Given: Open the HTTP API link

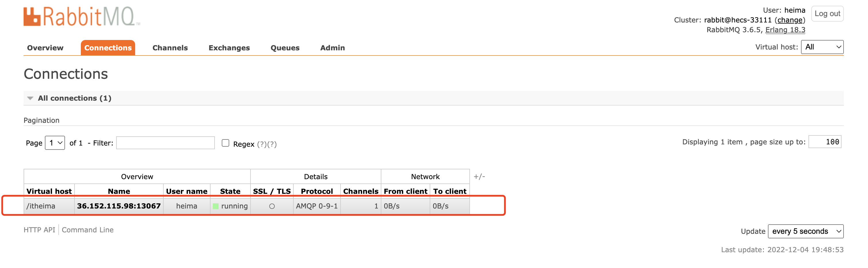Looking at the screenshot, I should (39, 230).
